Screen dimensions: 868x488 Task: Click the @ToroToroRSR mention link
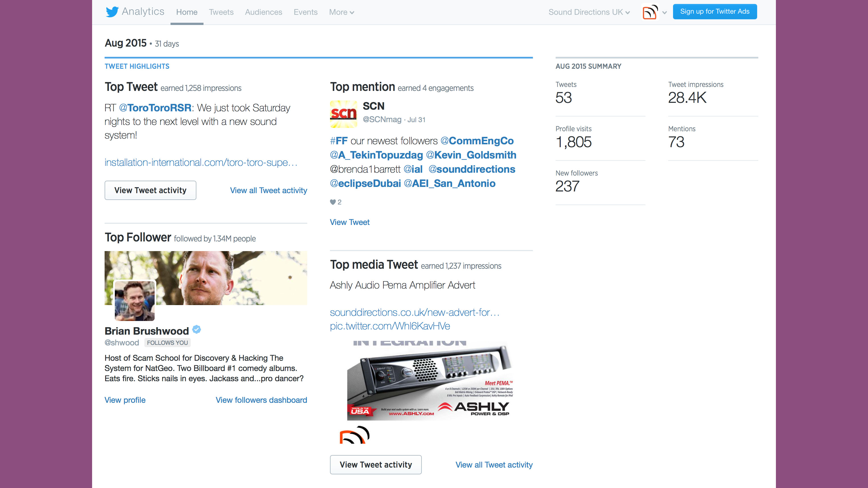point(155,108)
